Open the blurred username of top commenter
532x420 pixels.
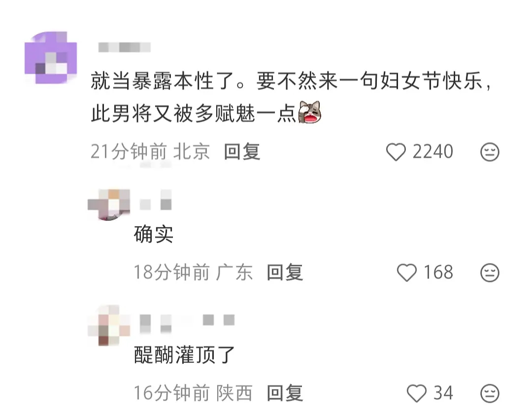(125, 47)
